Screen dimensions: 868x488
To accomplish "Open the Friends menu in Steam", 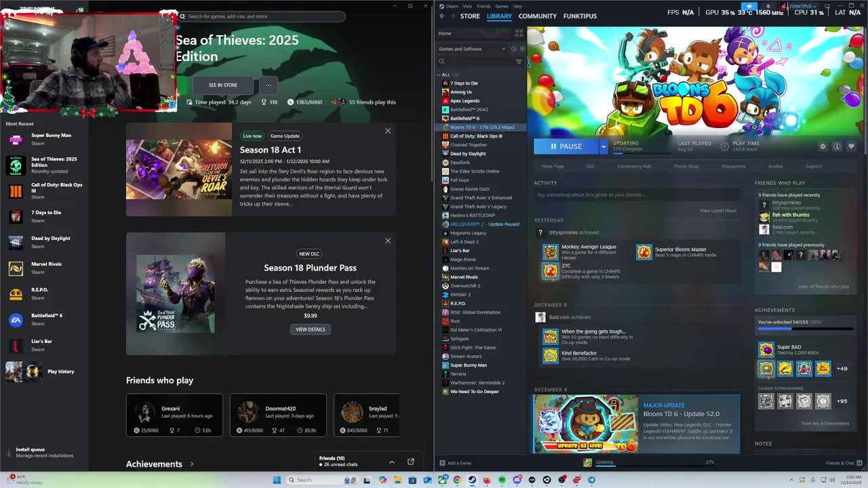I will (x=484, y=6).
